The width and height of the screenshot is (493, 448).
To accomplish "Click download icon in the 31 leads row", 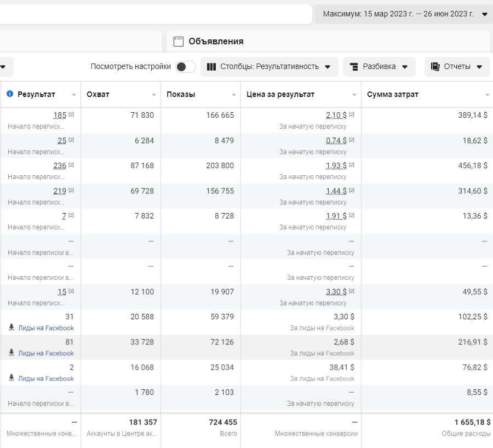I will (x=12, y=328).
